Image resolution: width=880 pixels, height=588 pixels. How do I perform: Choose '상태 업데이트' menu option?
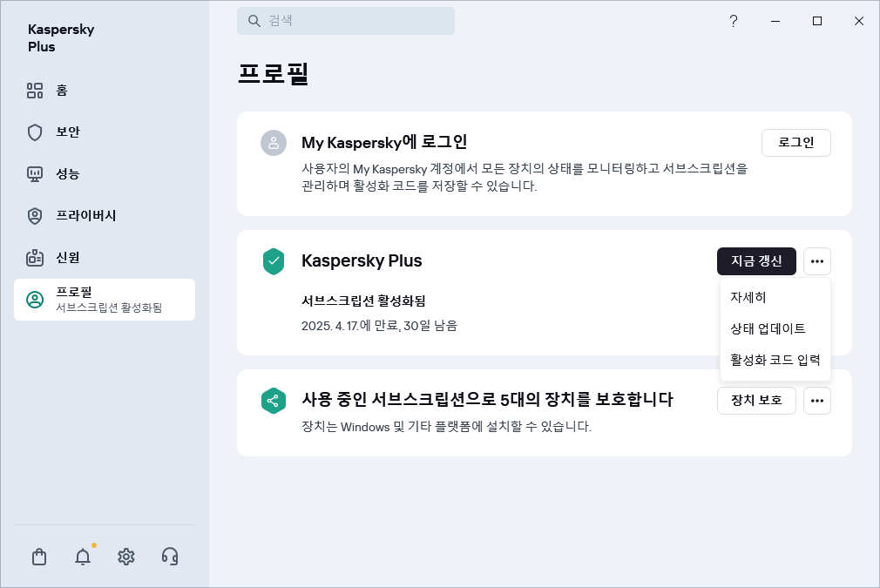(768, 328)
